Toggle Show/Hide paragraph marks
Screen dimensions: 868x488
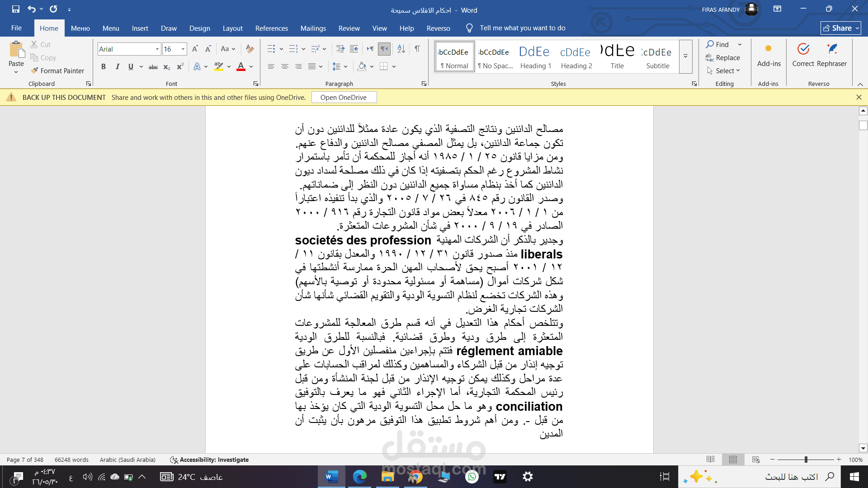[x=417, y=49]
